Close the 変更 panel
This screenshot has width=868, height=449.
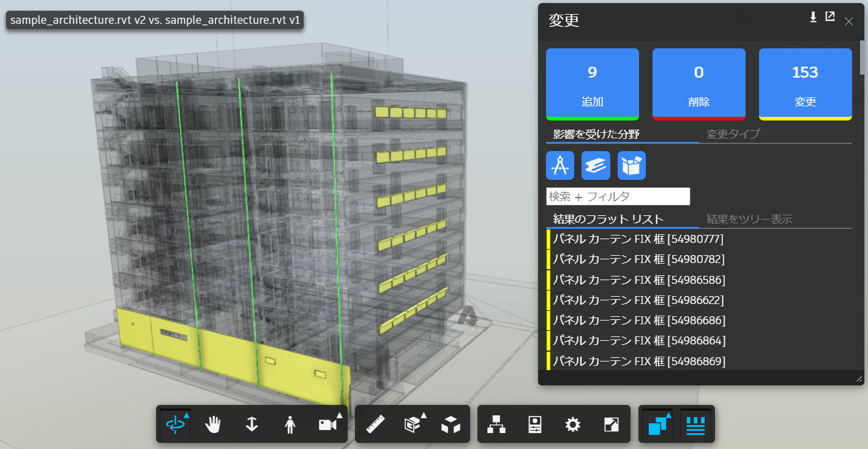click(x=848, y=21)
